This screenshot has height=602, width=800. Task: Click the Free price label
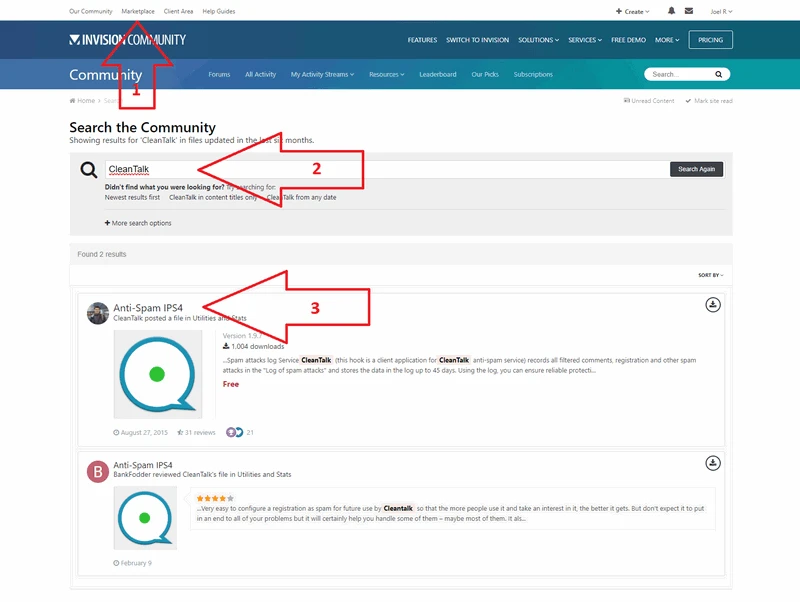231,384
